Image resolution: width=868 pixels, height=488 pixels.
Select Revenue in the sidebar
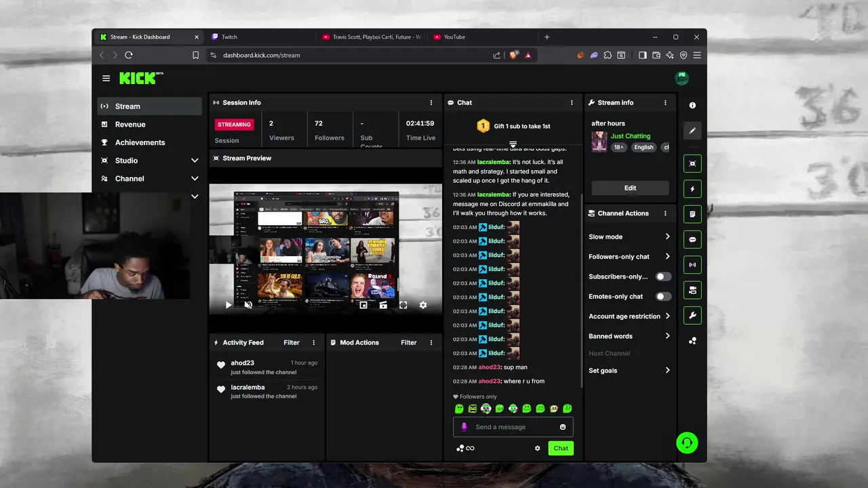149,125
